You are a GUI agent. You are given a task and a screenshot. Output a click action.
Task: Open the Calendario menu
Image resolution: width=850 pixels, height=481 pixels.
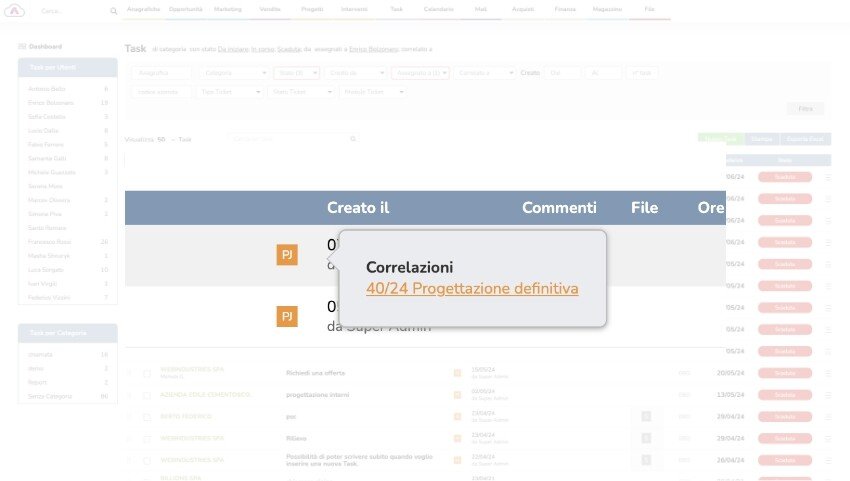pos(438,9)
